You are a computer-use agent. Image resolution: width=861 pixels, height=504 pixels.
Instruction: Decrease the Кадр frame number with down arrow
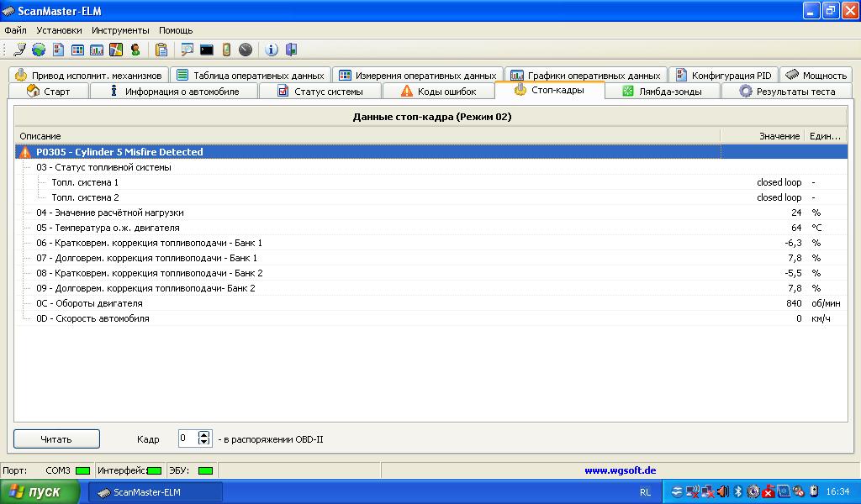(203, 443)
